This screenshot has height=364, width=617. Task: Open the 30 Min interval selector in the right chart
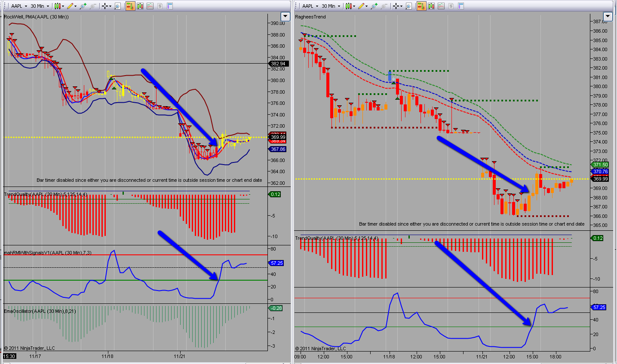pos(331,6)
